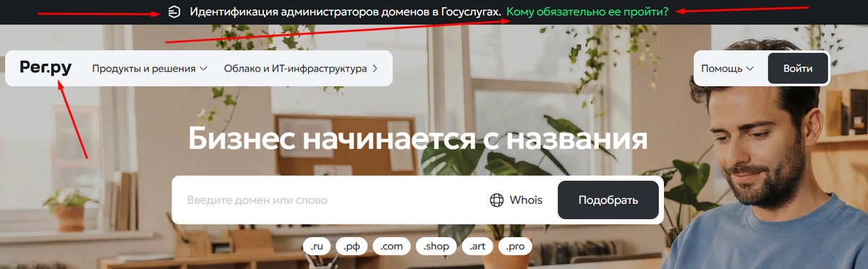This screenshot has width=868, height=269.
Task: Select the .pro domain zone chip
Action: [x=516, y=247]
